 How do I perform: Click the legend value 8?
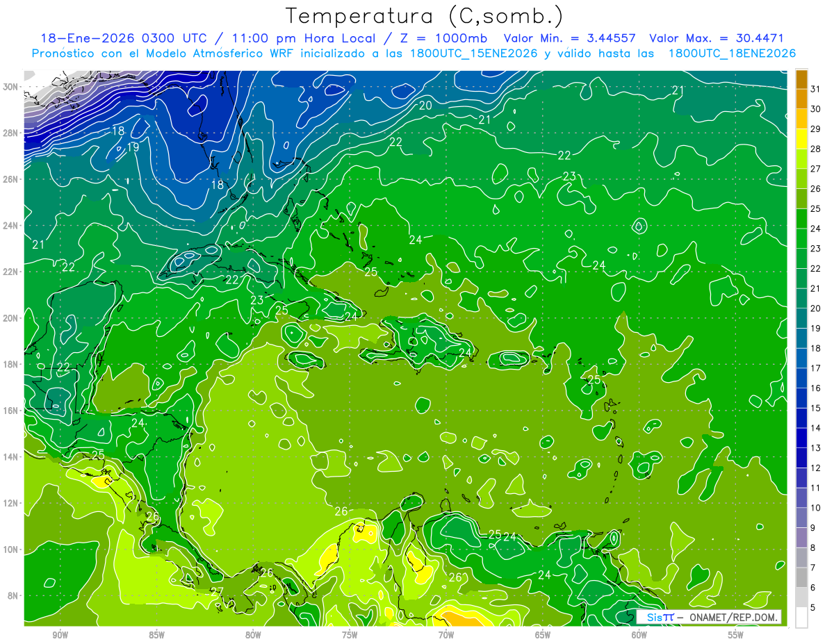pos(813,547)
